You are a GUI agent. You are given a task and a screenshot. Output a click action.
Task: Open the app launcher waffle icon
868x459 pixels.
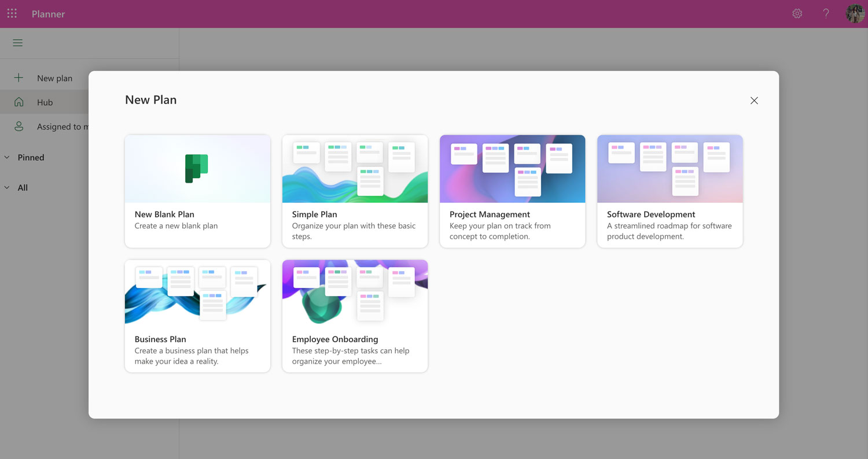(12, 13)
